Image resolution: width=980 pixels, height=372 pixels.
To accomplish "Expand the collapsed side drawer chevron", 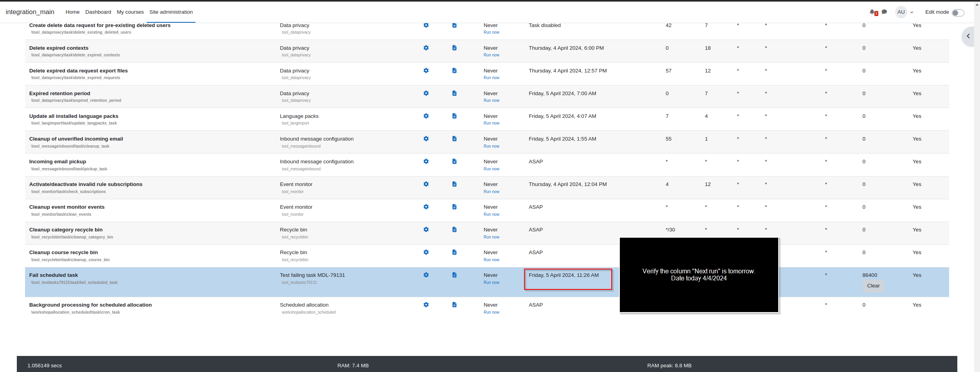I will 968,36.
